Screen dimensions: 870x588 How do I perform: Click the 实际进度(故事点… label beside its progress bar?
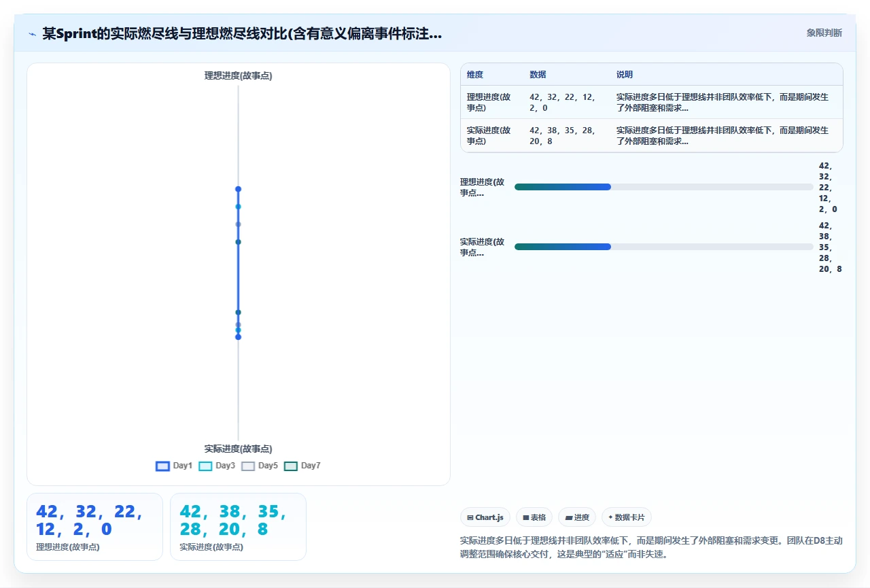click(483, 247)
